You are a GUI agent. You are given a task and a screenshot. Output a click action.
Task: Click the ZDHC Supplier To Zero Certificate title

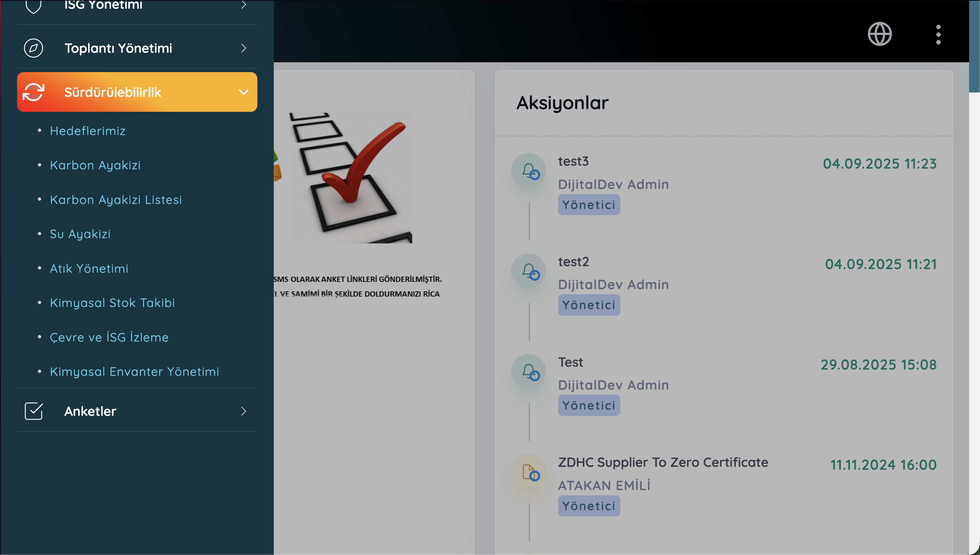coord(663,462)
